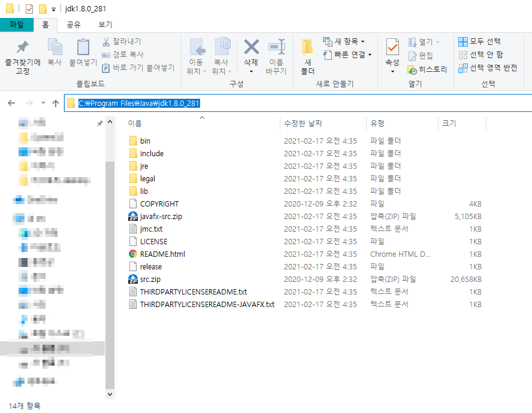532x413 pixels.
Task: Click navigation pane scroll up arrow
Action: click(x=110, y=122)
